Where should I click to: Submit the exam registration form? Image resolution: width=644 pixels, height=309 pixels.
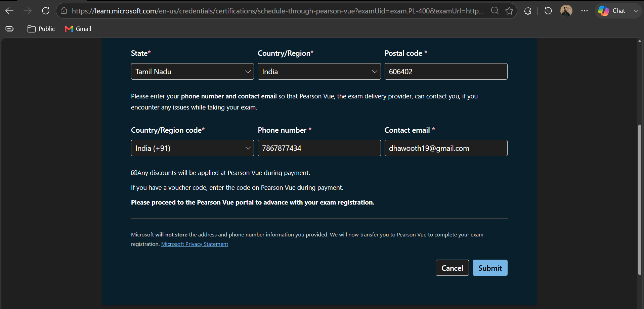coord(490,268)
